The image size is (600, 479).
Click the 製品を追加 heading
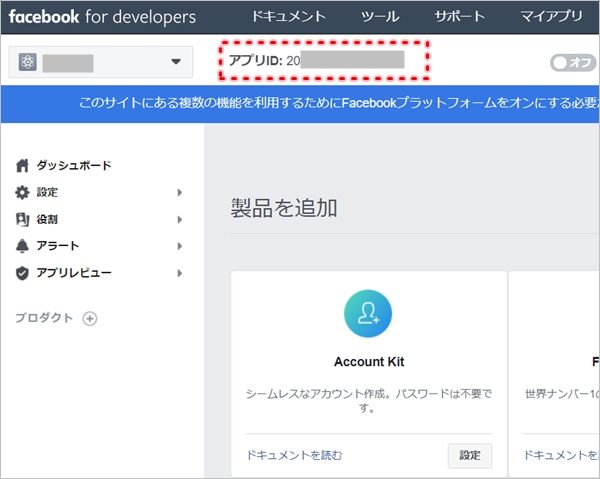pos(284,209)
